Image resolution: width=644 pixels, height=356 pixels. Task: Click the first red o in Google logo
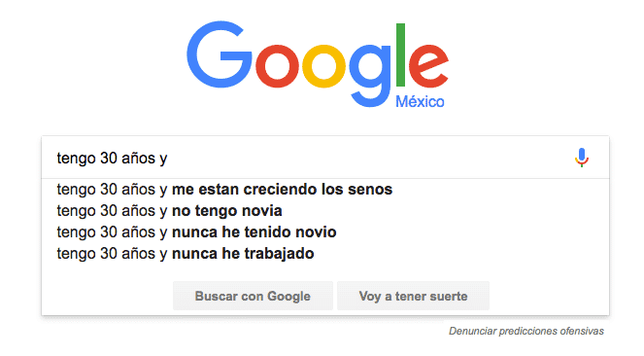pos(277,66)
